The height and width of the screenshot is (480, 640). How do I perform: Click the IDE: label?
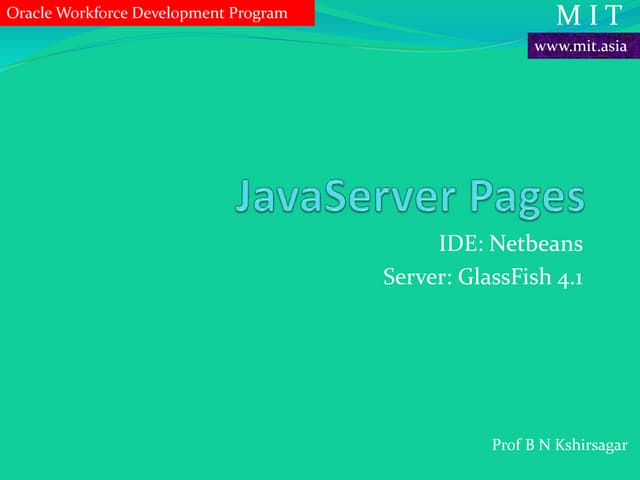click(x=460, y=243)
